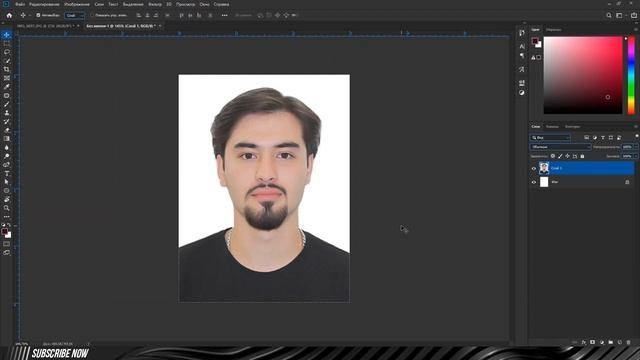
Task: Open more options three-dots in options bar
Action: point(224,16)
